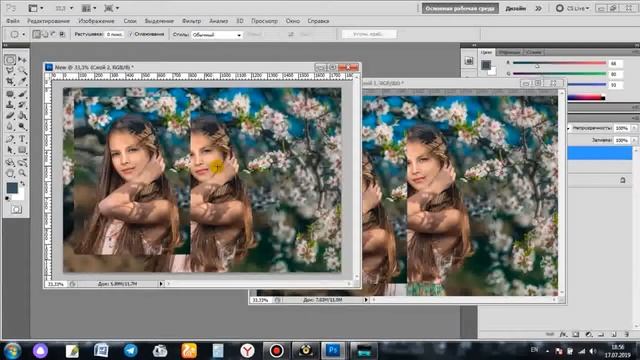The height and width of the screenshot is (360, 640).
Task: Select the Lasso tool
Action: click(x=10, y=71)
